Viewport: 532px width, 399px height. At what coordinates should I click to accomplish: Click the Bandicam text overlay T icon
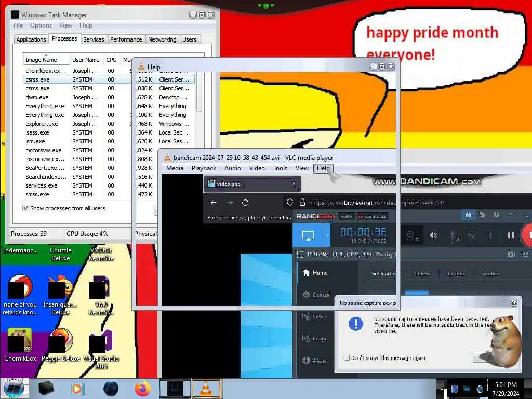(x=490, y=235)
